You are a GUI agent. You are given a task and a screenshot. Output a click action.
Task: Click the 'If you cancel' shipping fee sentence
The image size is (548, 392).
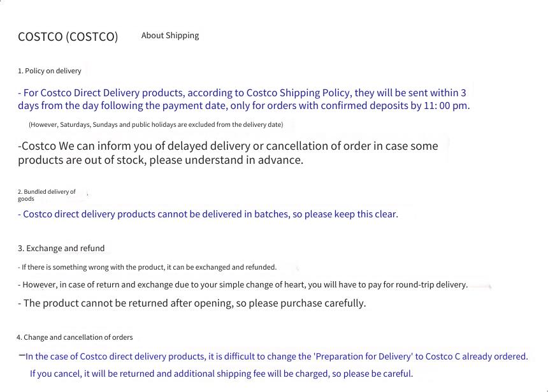pos(221,374)
